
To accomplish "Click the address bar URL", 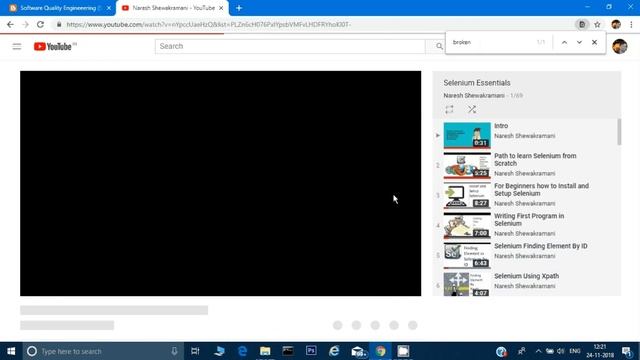I will coord(209,24).
